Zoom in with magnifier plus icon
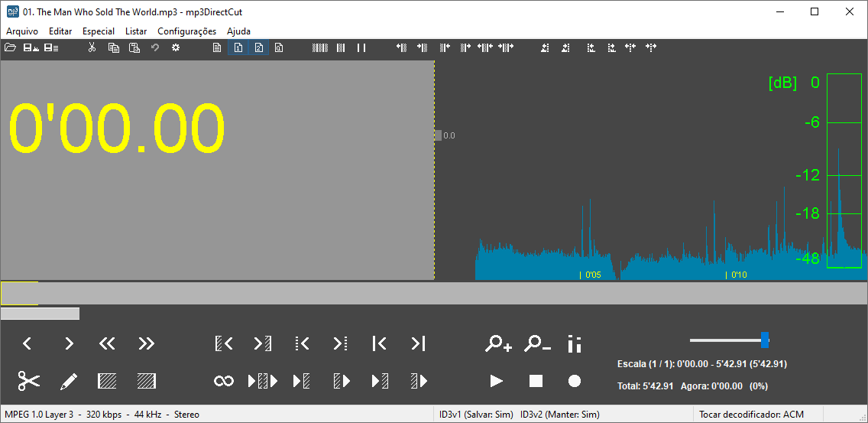Screen dimensions: 868x423 click(498, 343)
